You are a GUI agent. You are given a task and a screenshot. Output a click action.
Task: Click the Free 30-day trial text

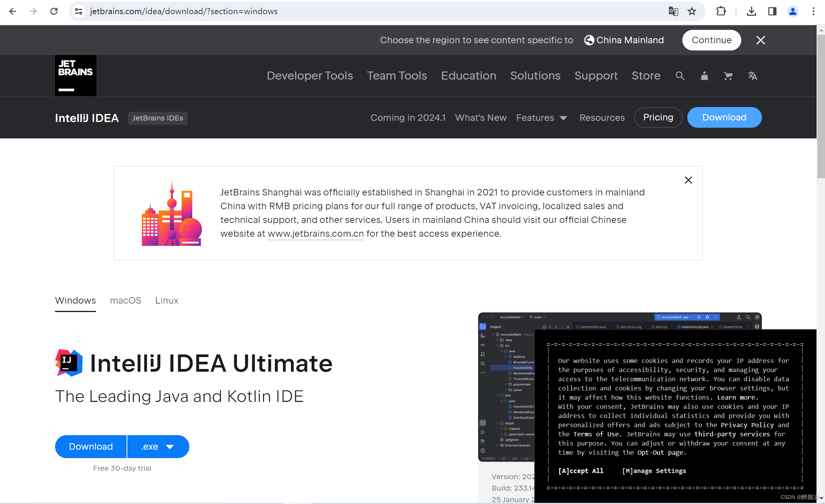pyautogui.click(x=122, y=468)
